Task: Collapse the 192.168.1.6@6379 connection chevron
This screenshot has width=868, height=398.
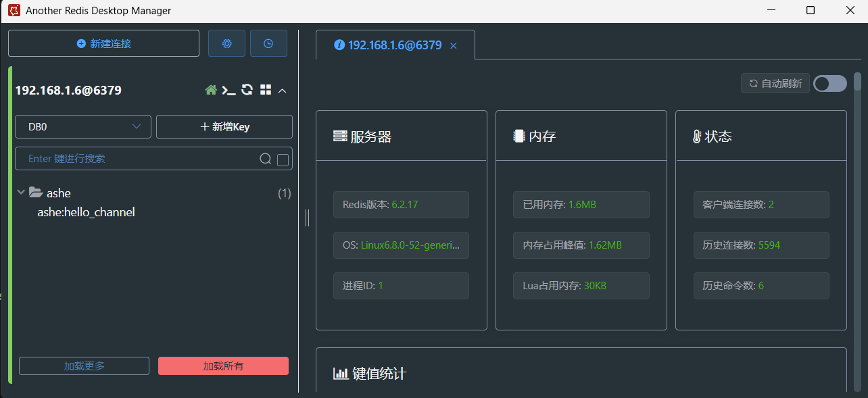Action: (x=283, y=91)
